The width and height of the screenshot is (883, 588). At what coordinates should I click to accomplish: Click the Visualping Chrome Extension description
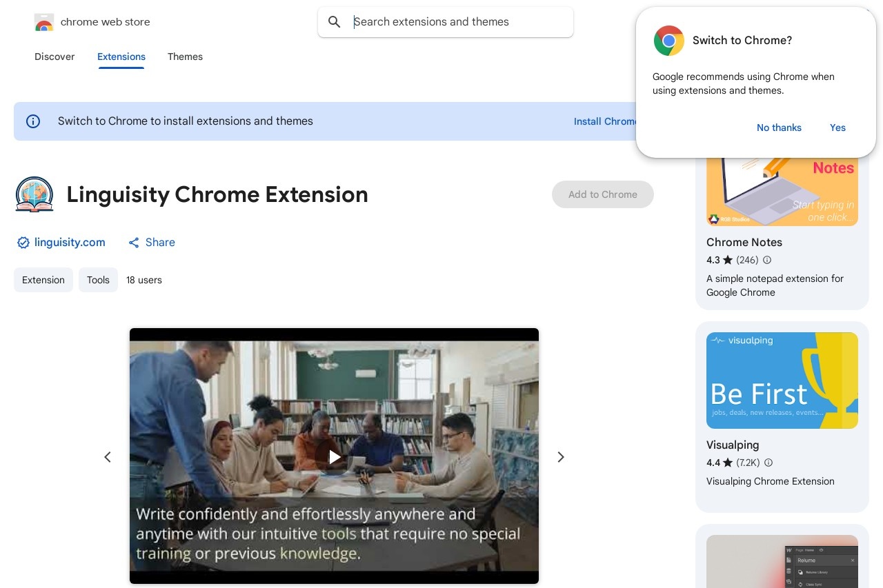point(771,481)
